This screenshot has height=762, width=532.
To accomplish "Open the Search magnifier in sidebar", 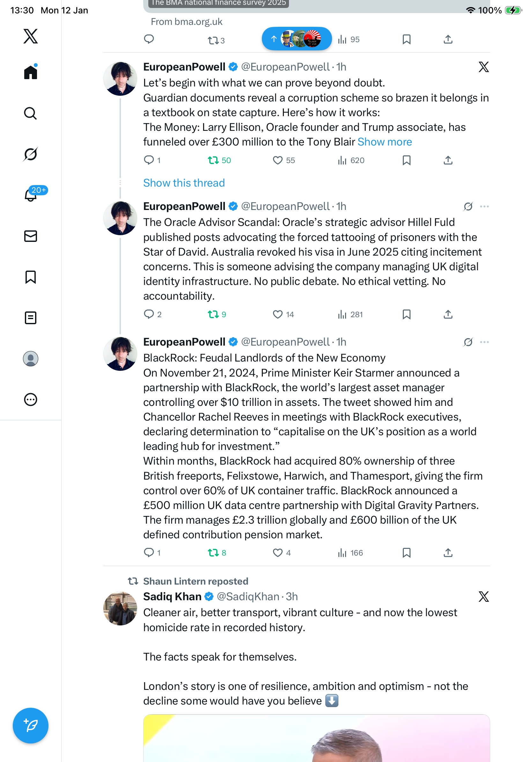I will (x=31, y=113).
